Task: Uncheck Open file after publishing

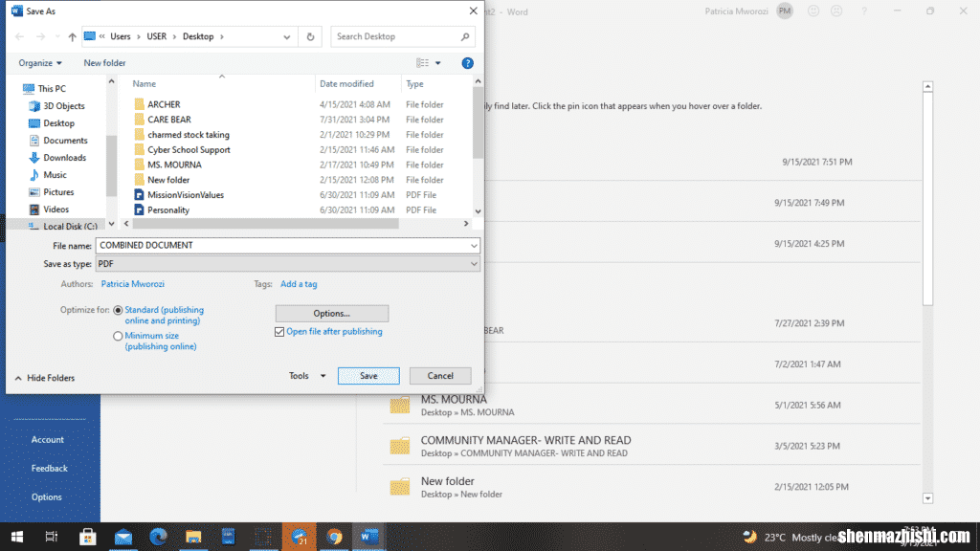Action: (x=279, y=332)
